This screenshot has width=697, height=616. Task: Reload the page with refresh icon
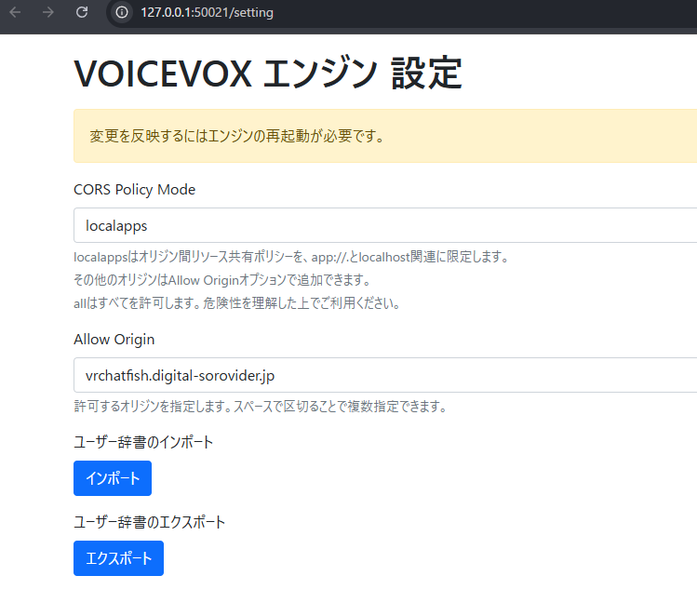click(82, 12)
